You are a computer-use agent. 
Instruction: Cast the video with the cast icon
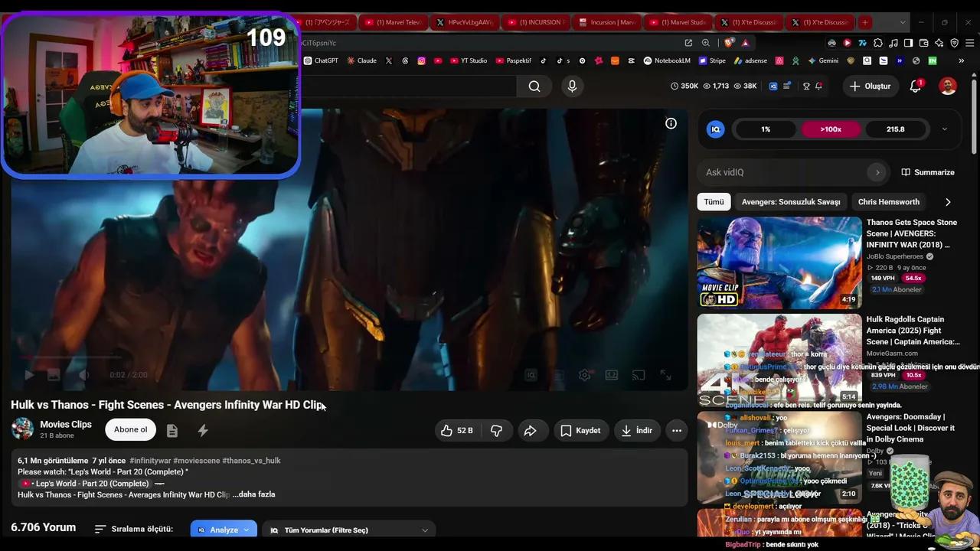coord(639,375)
